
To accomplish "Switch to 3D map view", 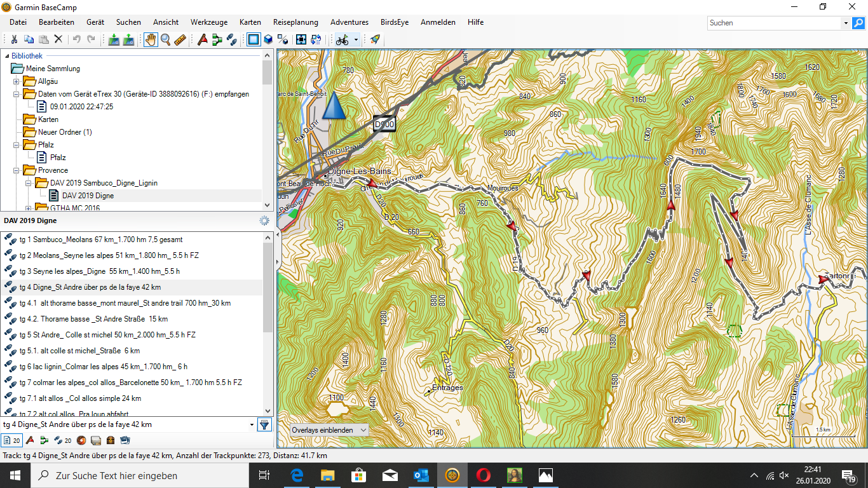I will coord(268,39).
